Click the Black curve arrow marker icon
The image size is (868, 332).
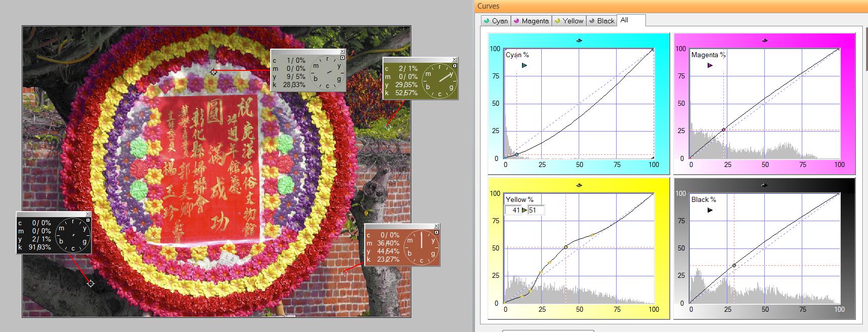[x=710, y=210]
